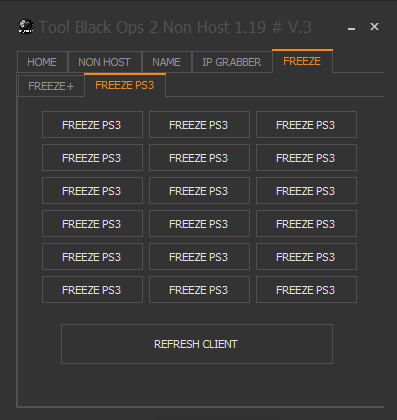Select the NAME tab
Viewport: 397px width, 420px height.
167,62
